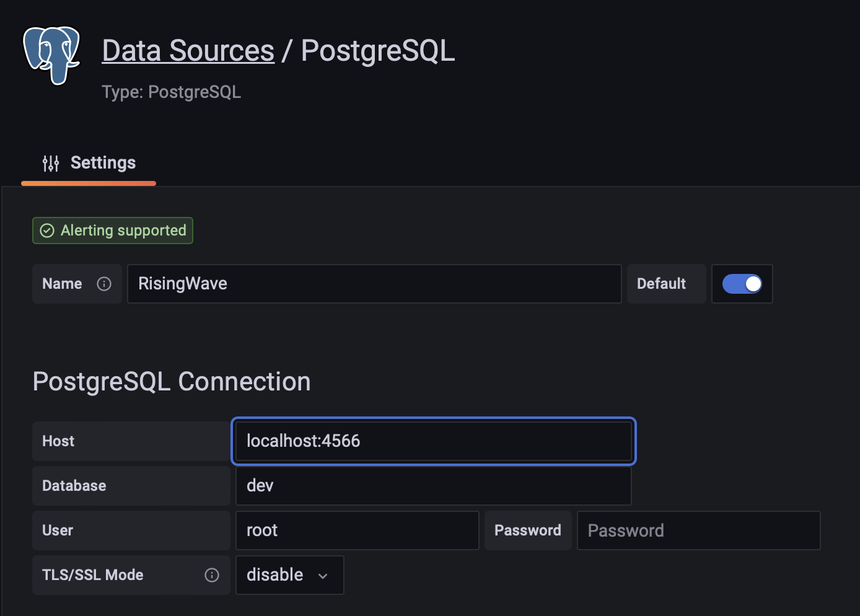Click the PostgreSQL elephant logo
The height and width of the screenshot is (616, 860).
pyautogui.click(x=51, y=55)
